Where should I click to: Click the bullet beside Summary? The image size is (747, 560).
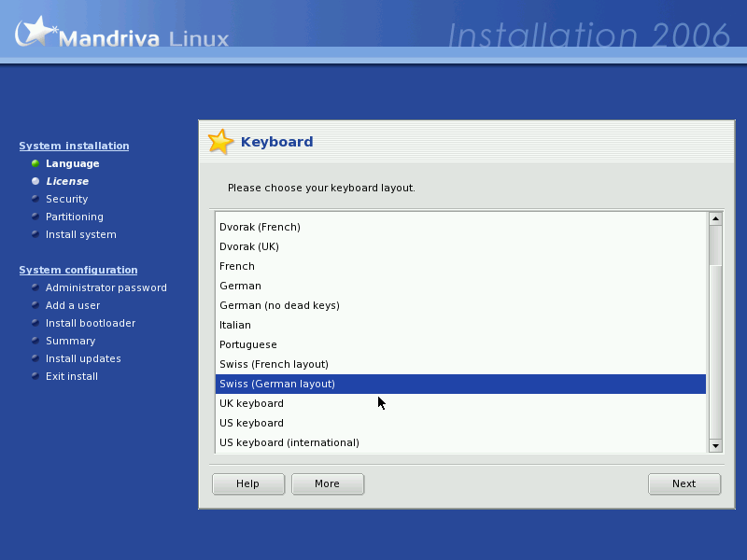[35, 341]
